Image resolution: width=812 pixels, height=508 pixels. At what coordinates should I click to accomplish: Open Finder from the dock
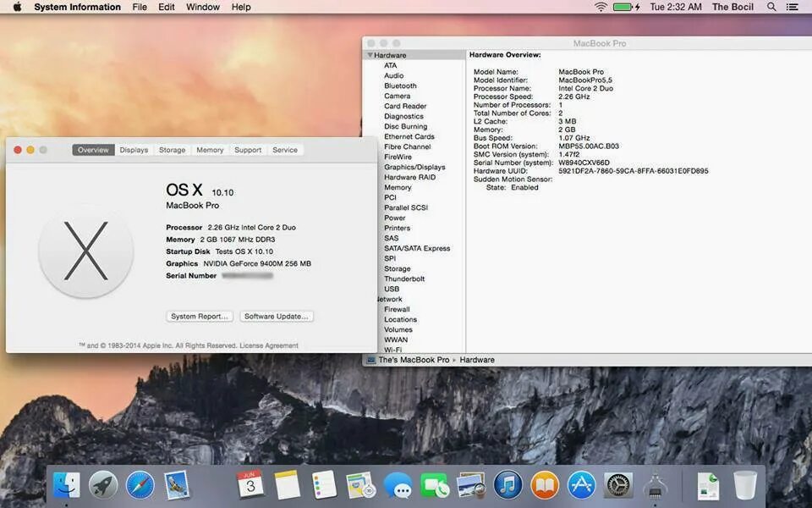coord(67,485)
